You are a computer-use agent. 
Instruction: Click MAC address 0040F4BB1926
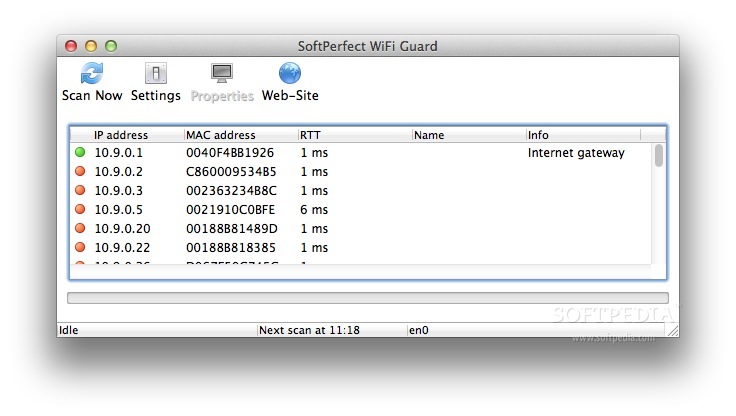(x=230, y=153)
